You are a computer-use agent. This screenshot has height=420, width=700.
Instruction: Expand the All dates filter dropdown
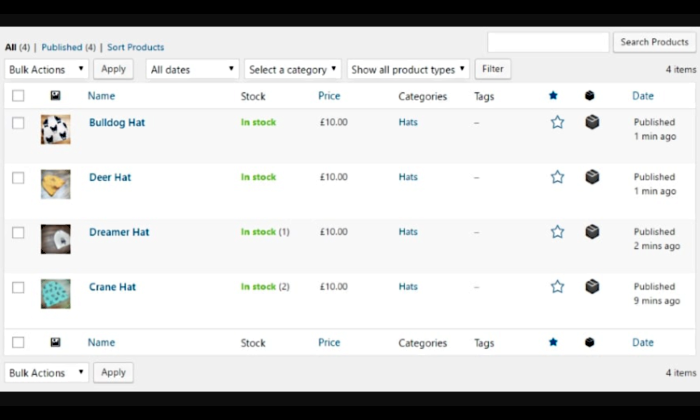coord(193,69)
